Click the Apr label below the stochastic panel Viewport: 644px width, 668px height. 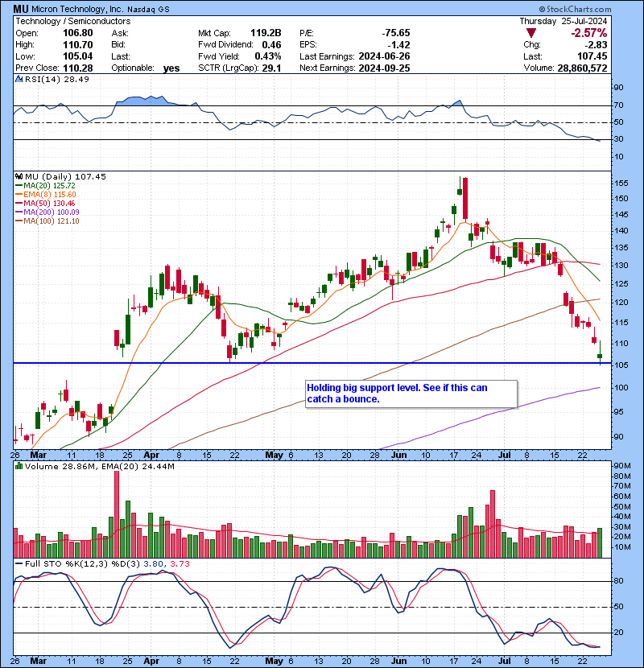(x=151, y=661)
